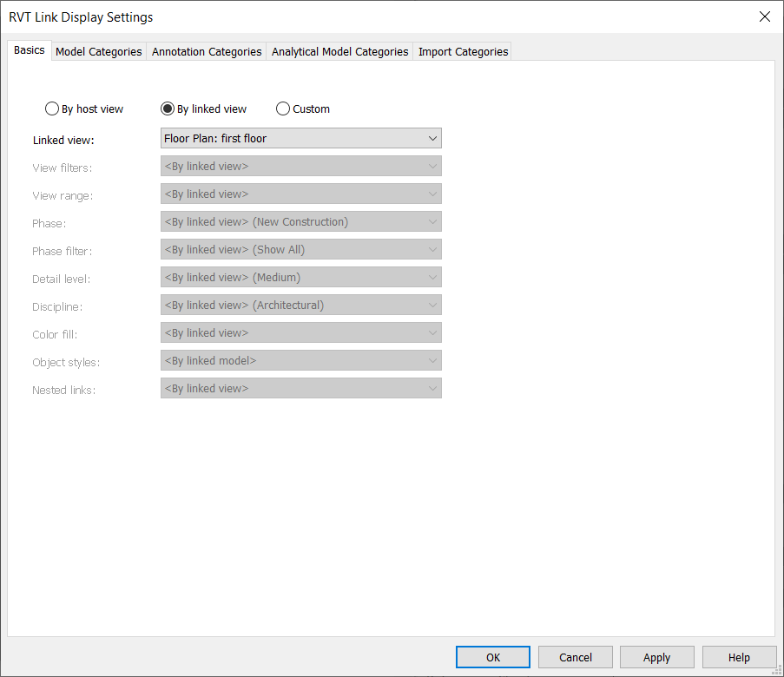Open the View range dropdown
Screen dimensions: 784x677
301,194
